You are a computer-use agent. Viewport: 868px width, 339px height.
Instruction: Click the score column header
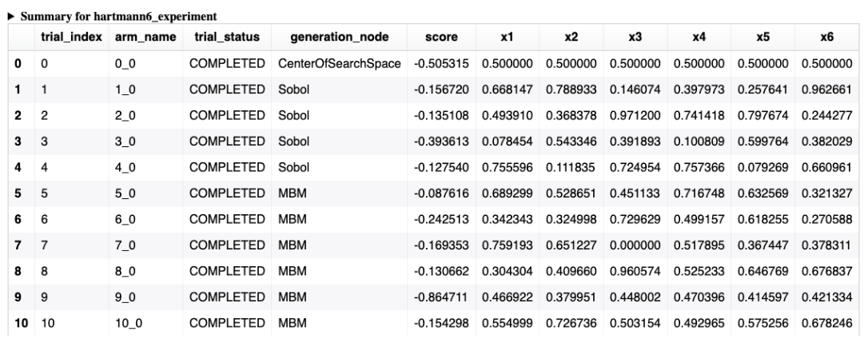441,37
